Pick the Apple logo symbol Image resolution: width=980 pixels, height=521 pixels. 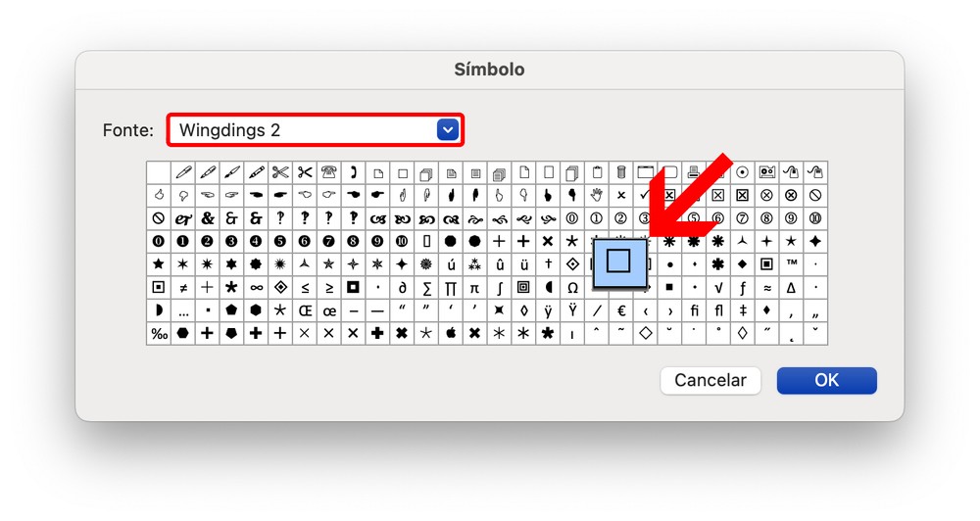tap(451, 333)
